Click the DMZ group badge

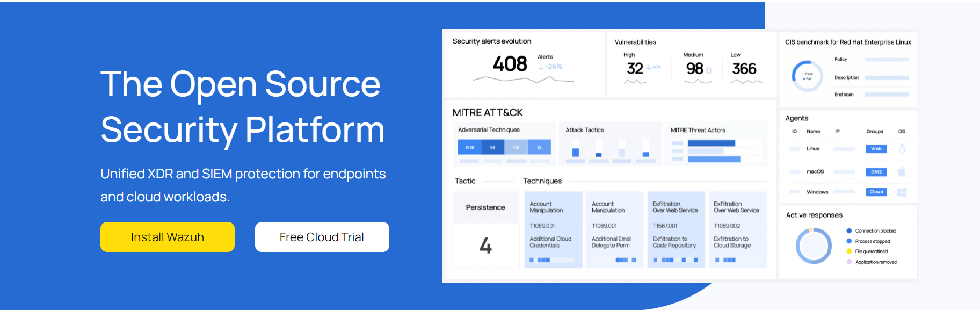point(876,172)
